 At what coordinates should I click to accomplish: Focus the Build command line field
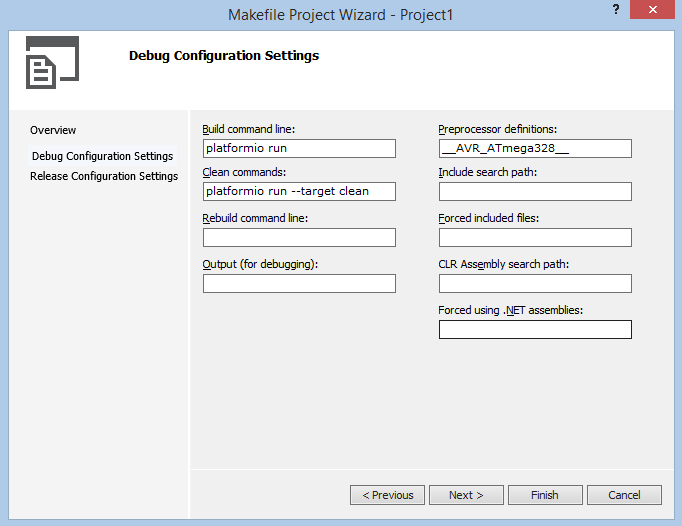coord(299,148)
